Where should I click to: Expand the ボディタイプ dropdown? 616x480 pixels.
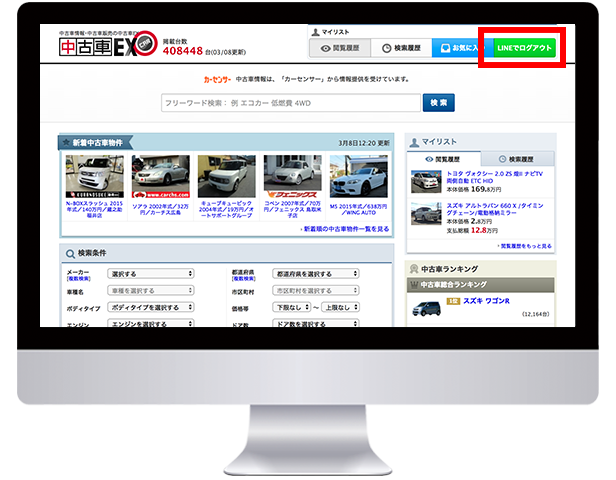(150, 308)
